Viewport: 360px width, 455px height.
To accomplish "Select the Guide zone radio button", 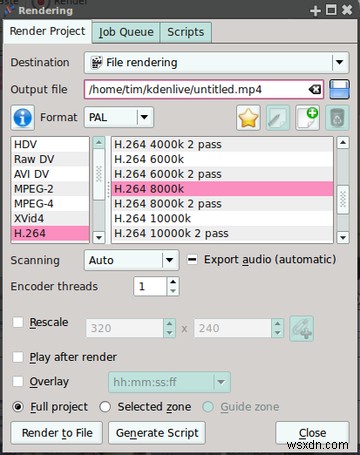I will (208, 407).
